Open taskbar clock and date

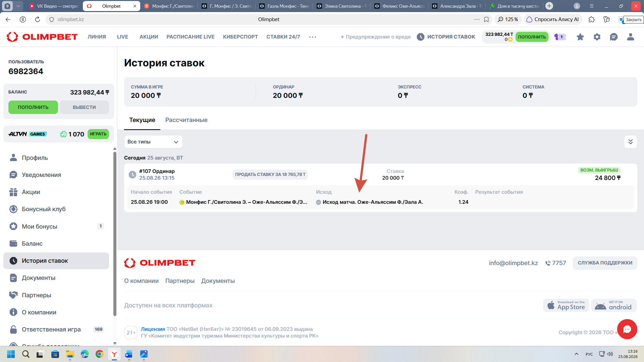click(628, 354)
